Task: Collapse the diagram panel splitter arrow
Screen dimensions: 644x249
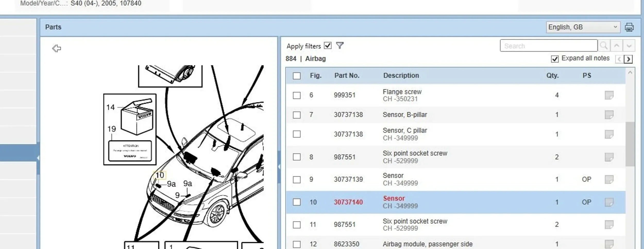Action: (x=279, y=167)
